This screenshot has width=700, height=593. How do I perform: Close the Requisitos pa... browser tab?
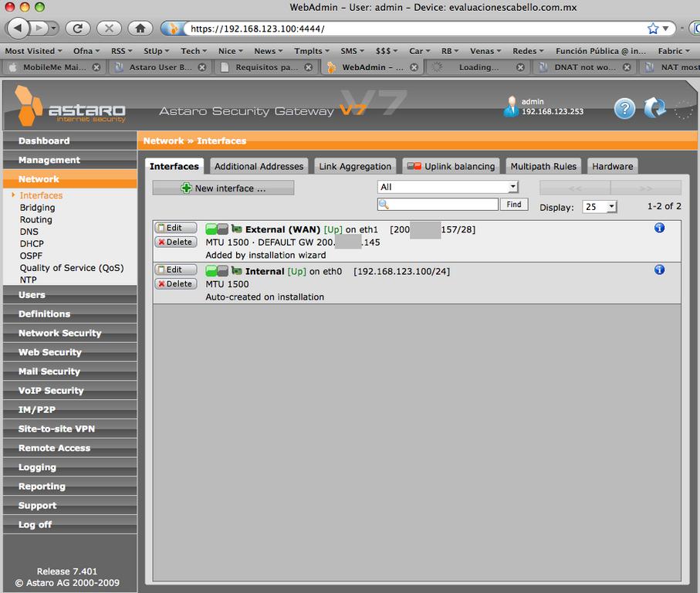(309, 67)
